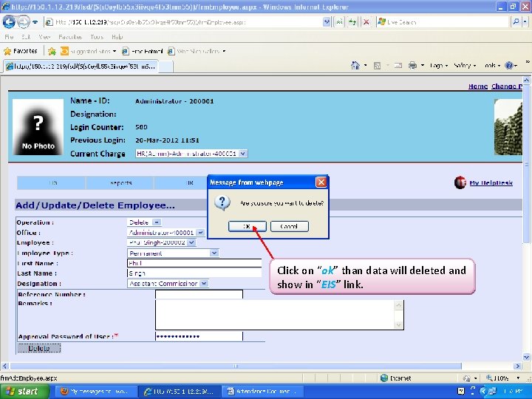This screenshot has width=532, height=399.
Task: Click the blank New Tab button
Action: tap(166, 66)
